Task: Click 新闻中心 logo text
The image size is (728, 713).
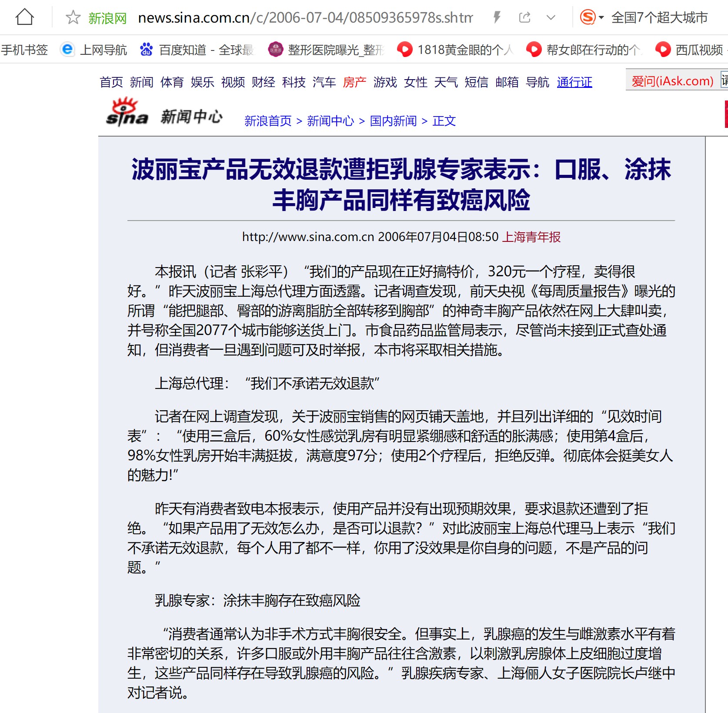Action: coord(191,117)
